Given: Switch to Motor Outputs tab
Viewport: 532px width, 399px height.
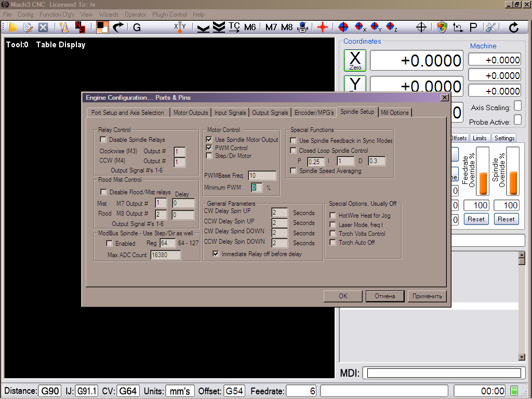Looking at the screenshot, I should point(191,113).
